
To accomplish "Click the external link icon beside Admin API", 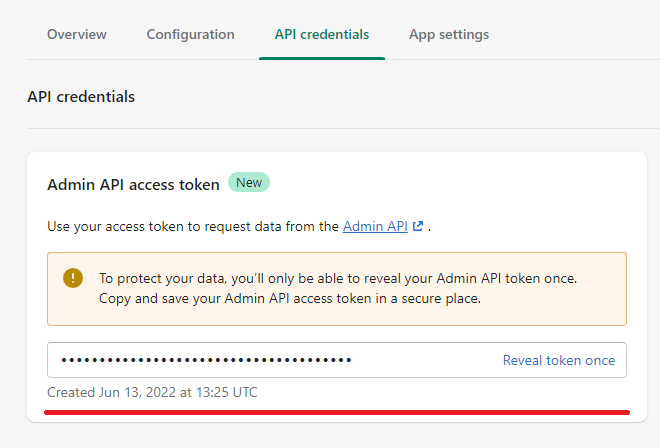I will (x=418, y=226).
